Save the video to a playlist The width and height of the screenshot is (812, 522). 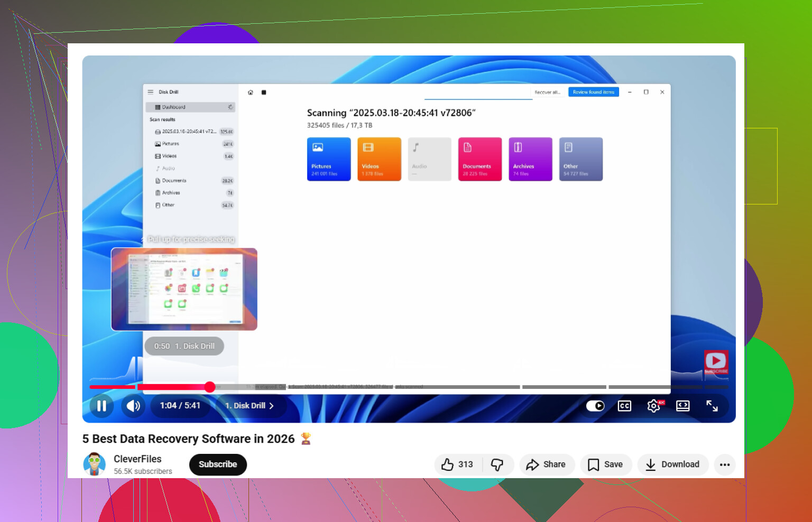(606, 464)
